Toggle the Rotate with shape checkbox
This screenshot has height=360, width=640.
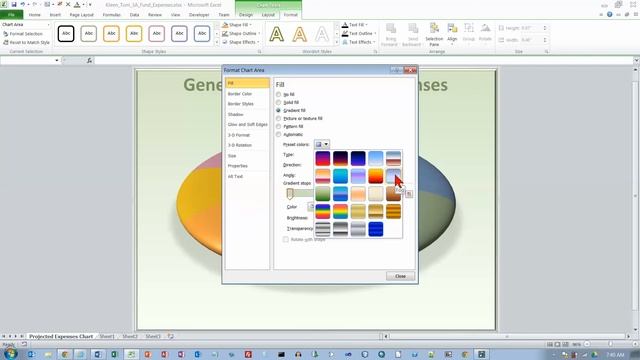(x=286, y=239)
